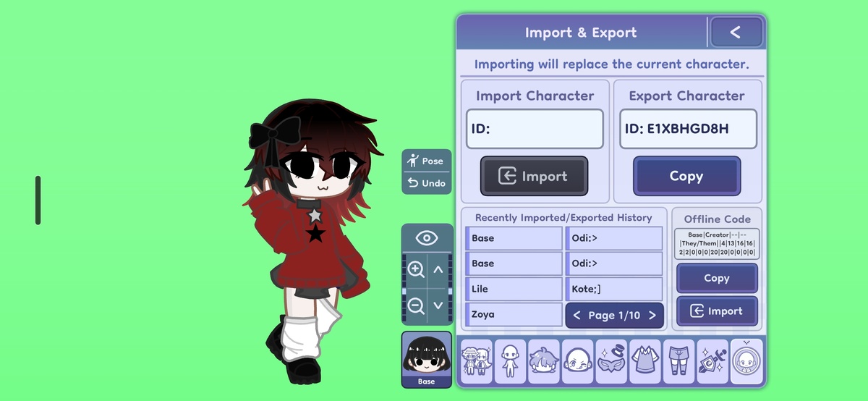Open the sword props tab
This screenshot has width=868, height=401.
click(x=712, y=360)
